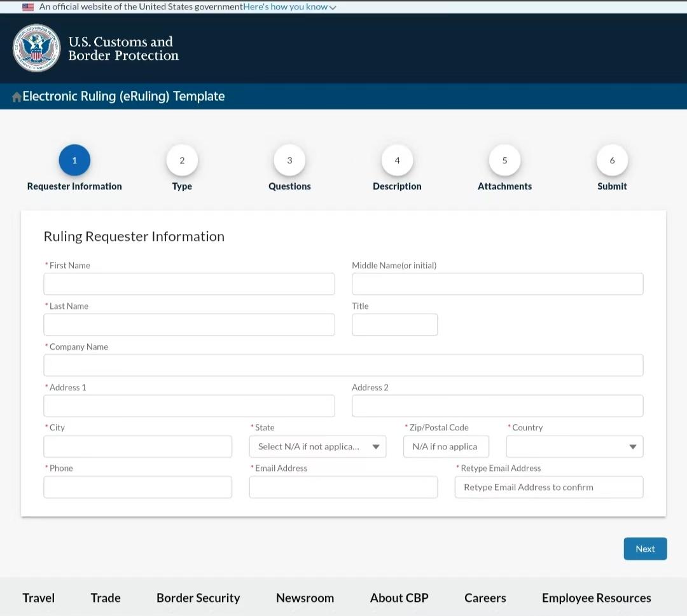Image resolution: width=687 pixels, height=616 pixels.
Task: Click the home icon beside eRuling Template
Action: click(17, 97)
